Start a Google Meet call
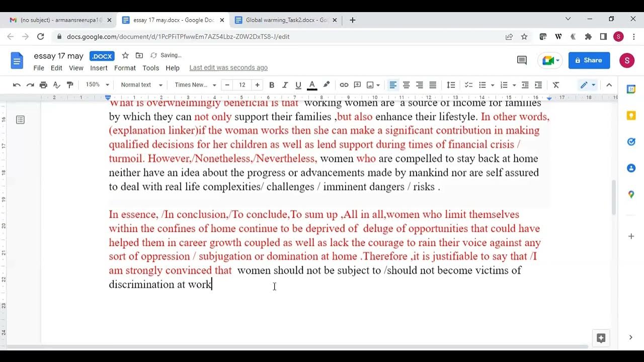 550,60
